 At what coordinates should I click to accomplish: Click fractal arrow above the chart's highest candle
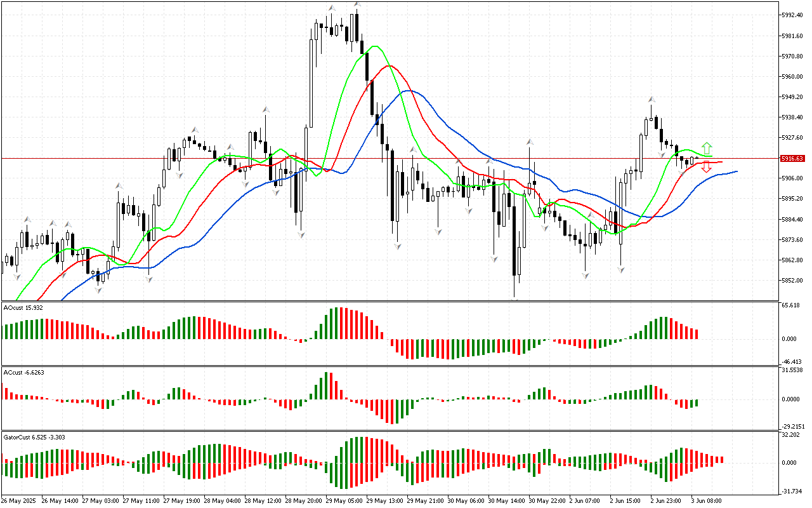357,5
